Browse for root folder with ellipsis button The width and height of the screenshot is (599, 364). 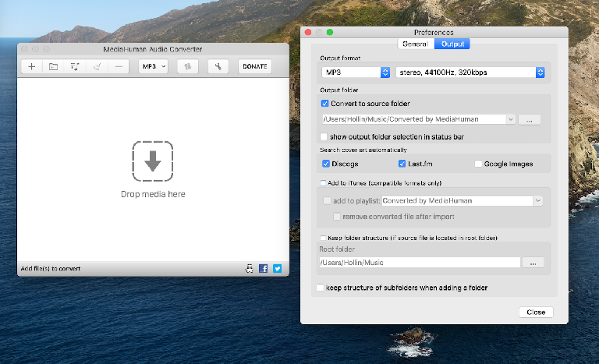(533, 263)
